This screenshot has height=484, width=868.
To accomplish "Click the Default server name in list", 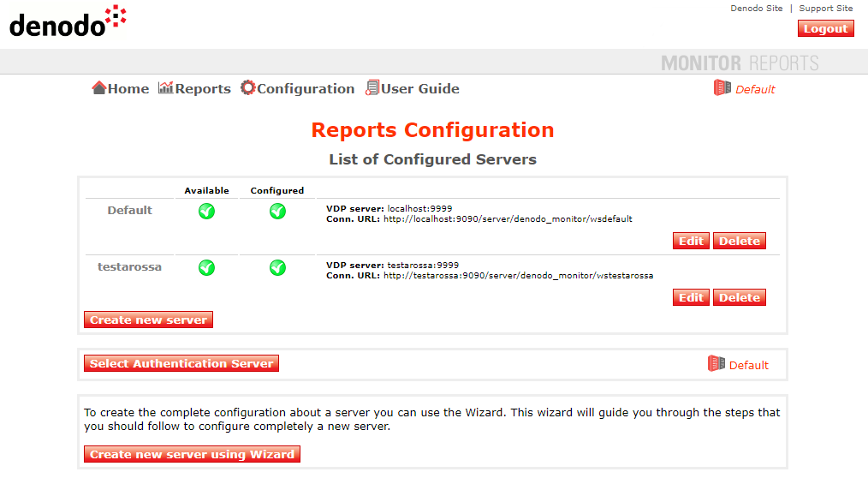I will tap(129, 211).
